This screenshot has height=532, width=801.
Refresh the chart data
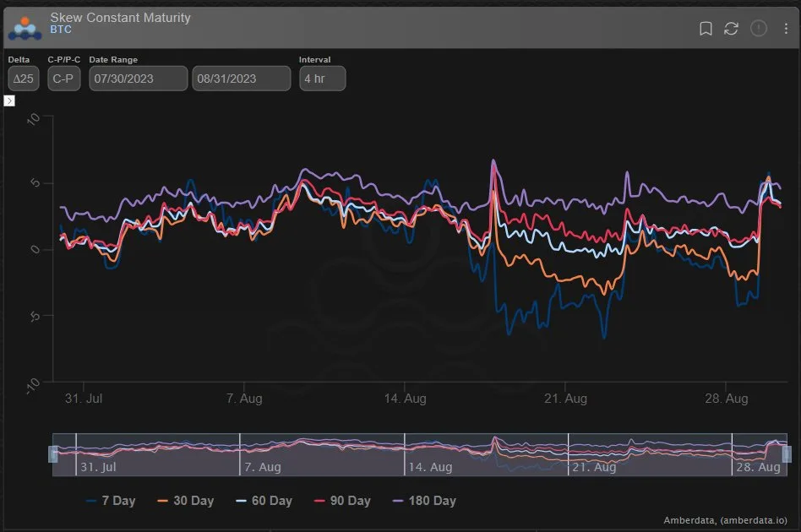pos(731,29)
